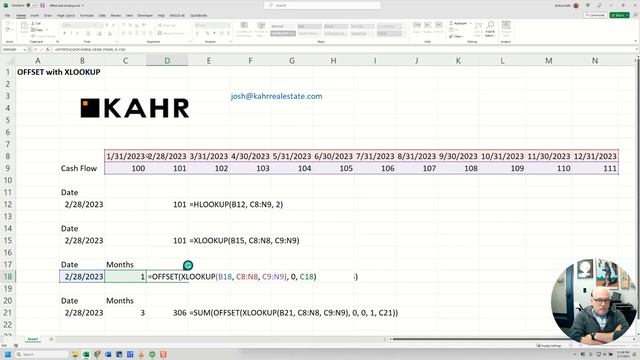Open Conditional Formatting menu
Screen dimensions: 640x360
coord(244,29)
